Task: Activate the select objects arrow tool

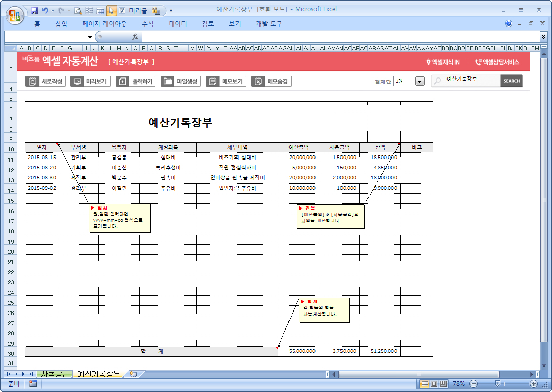Action: click(x=111, y=11)
